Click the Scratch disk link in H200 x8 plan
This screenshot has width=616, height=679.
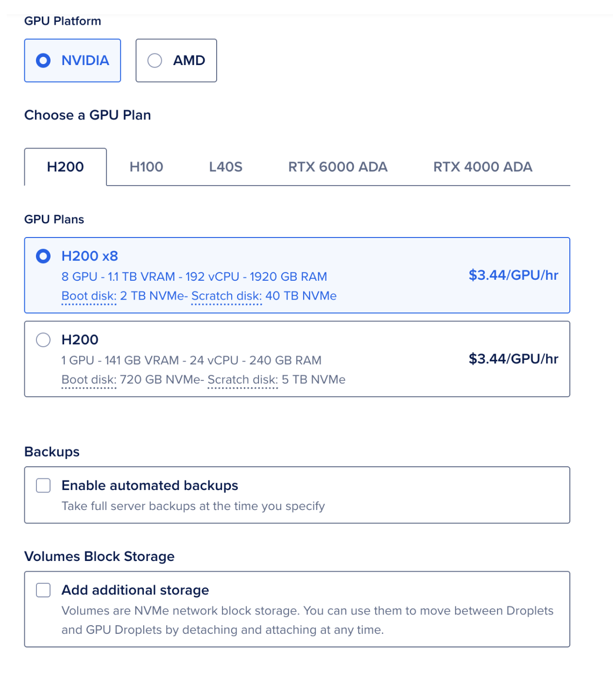pos(226,296)
